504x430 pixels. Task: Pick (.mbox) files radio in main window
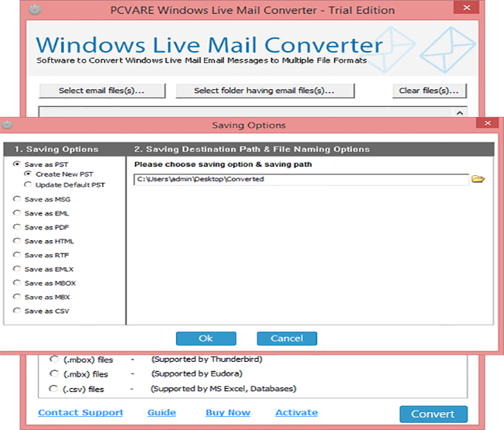point(54,359)
